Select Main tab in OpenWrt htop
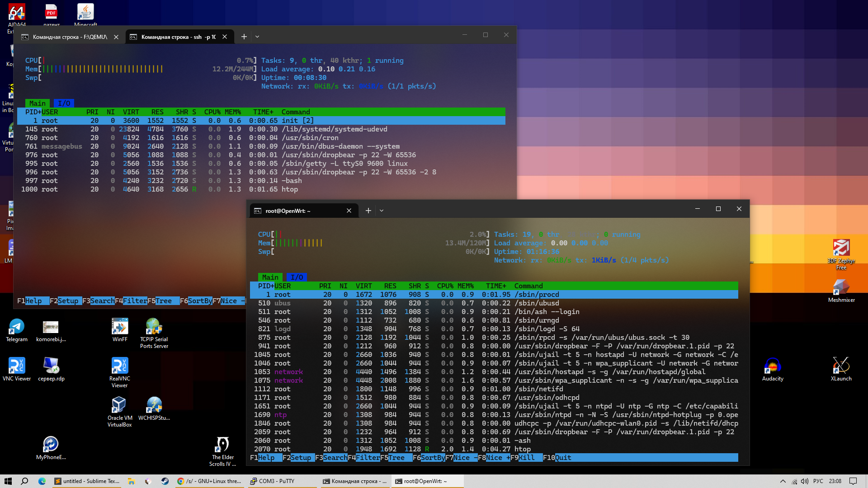868x488 pixels. [x=270, y=277]
